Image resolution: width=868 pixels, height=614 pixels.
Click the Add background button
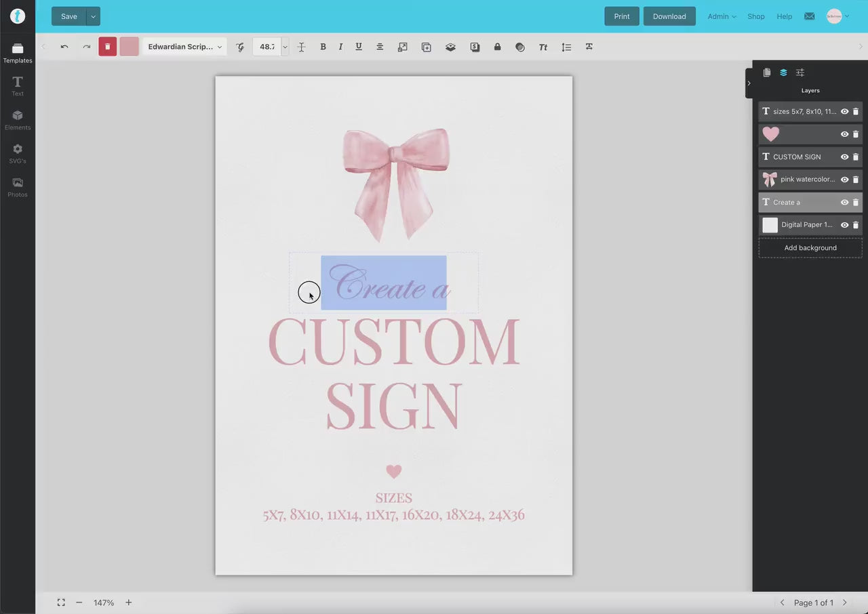tap(810, 248)
